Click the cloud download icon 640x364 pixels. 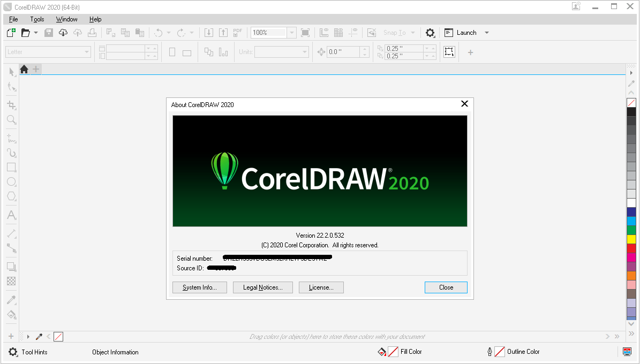[x=63, y=33]
